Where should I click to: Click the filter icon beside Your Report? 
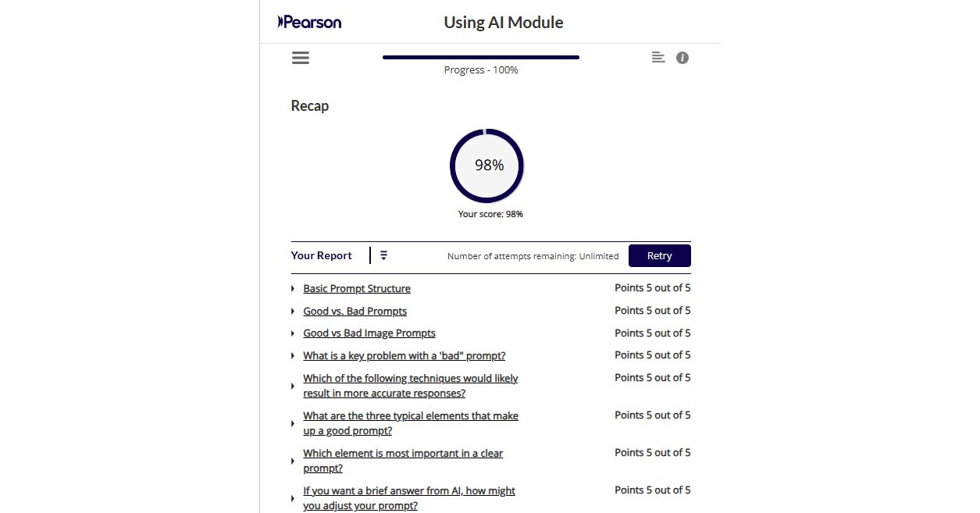click(383, 255)
